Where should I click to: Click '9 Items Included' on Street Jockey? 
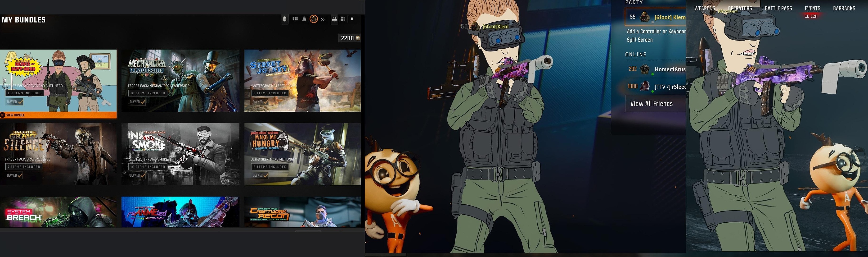click(270, 93)
